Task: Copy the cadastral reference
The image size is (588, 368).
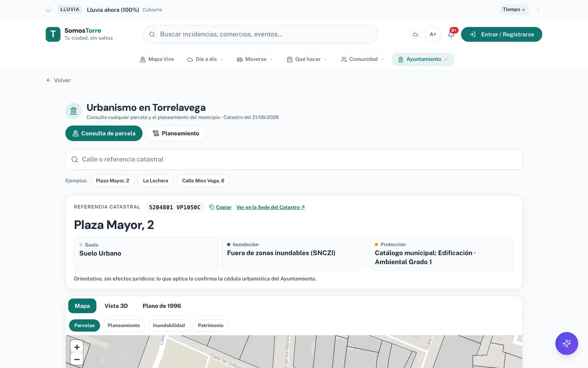Action: click(220, 207)
